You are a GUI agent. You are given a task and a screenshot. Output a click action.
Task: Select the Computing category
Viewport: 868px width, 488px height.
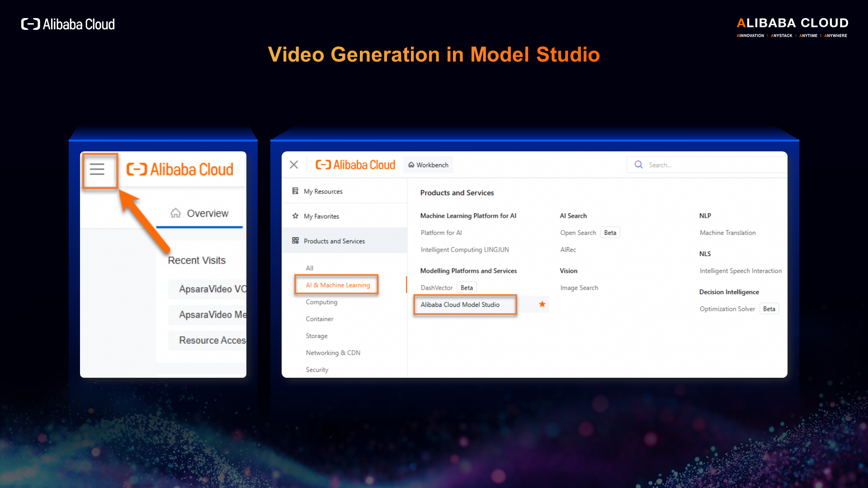pyautogui.click(x=321, y=302)
